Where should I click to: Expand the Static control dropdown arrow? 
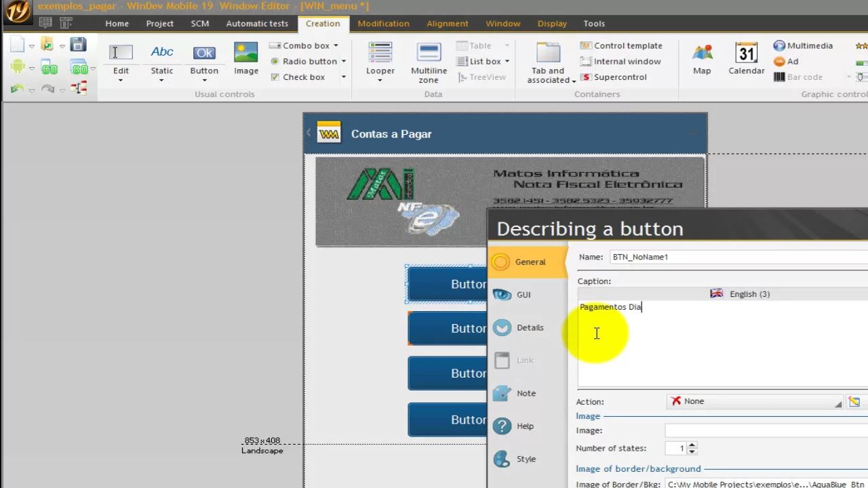pos(162,81)
